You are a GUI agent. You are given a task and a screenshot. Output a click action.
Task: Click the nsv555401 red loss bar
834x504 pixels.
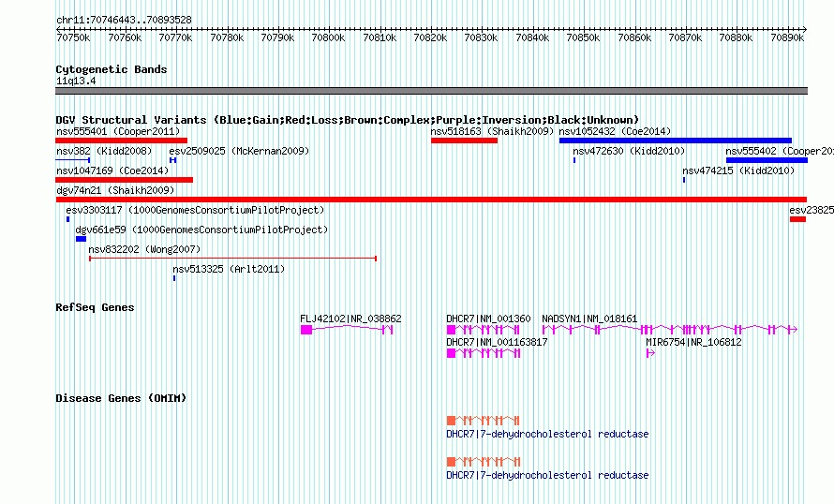coord(121,141)
